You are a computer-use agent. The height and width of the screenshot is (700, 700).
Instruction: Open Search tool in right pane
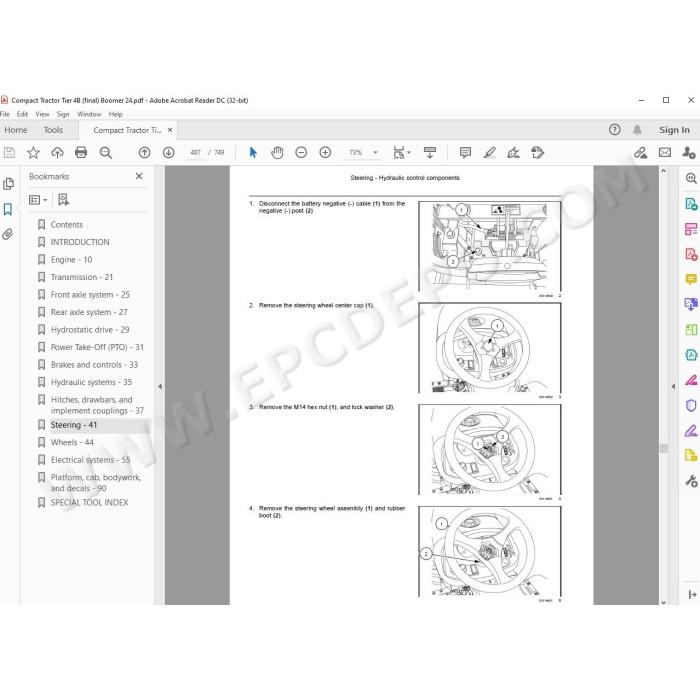click(x=691, y=179)
